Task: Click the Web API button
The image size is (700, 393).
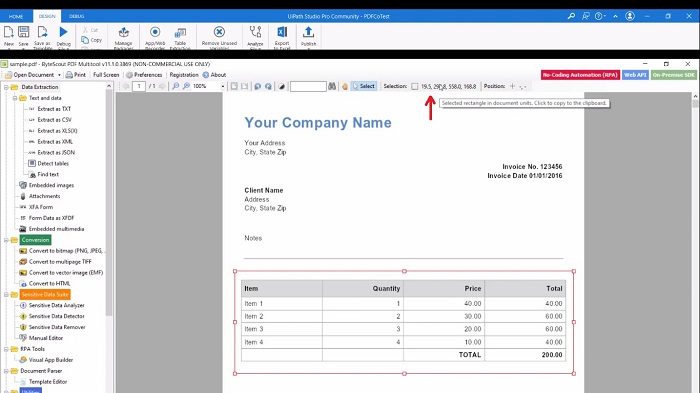Action: 635,75
